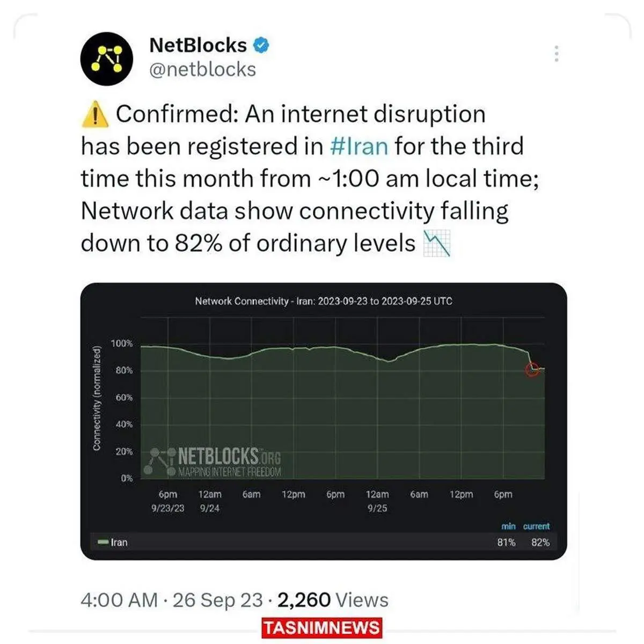Sort by the min legend column
The width and height of the screenshot is (644, 644).
508,526
